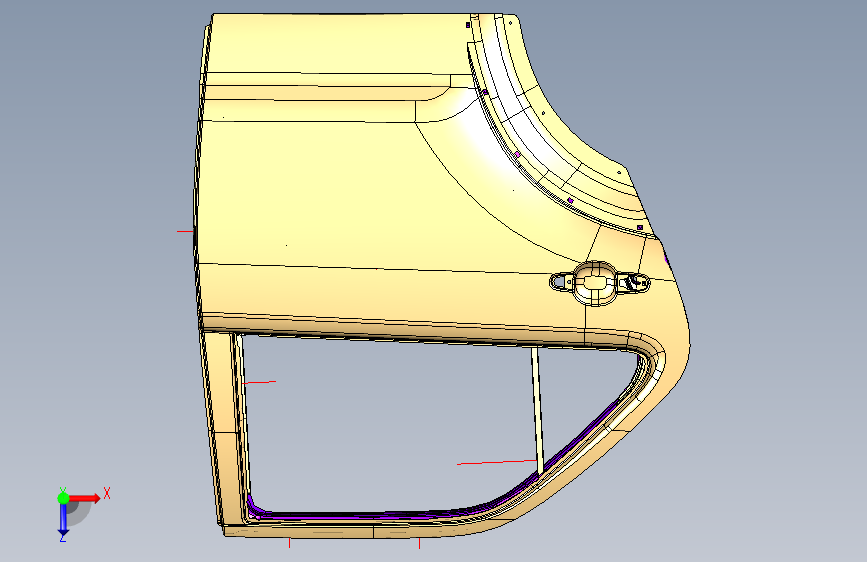Click the blue Z axis arrow of the triad
The width and height of the screenshot is (867, 562).
(x=63, y=519)
